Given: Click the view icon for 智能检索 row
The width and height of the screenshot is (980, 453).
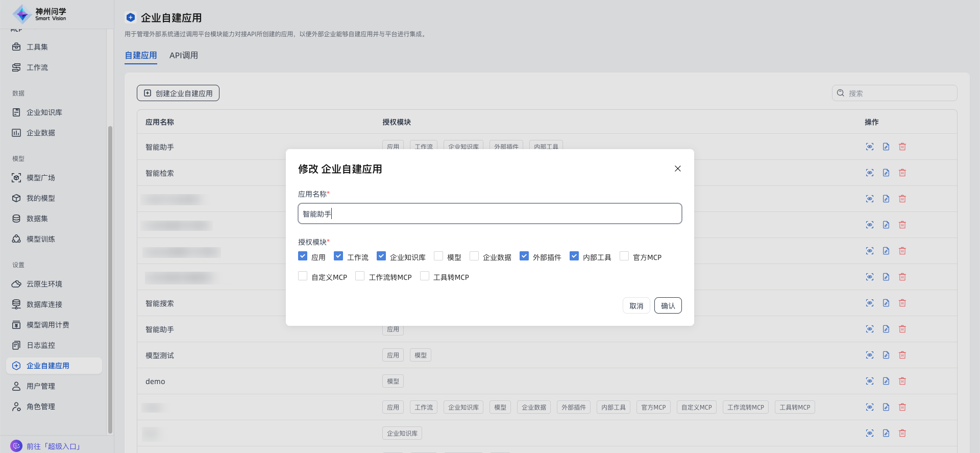Looking at the screenshot, I should pyautogui.click(x=870, y=173).
